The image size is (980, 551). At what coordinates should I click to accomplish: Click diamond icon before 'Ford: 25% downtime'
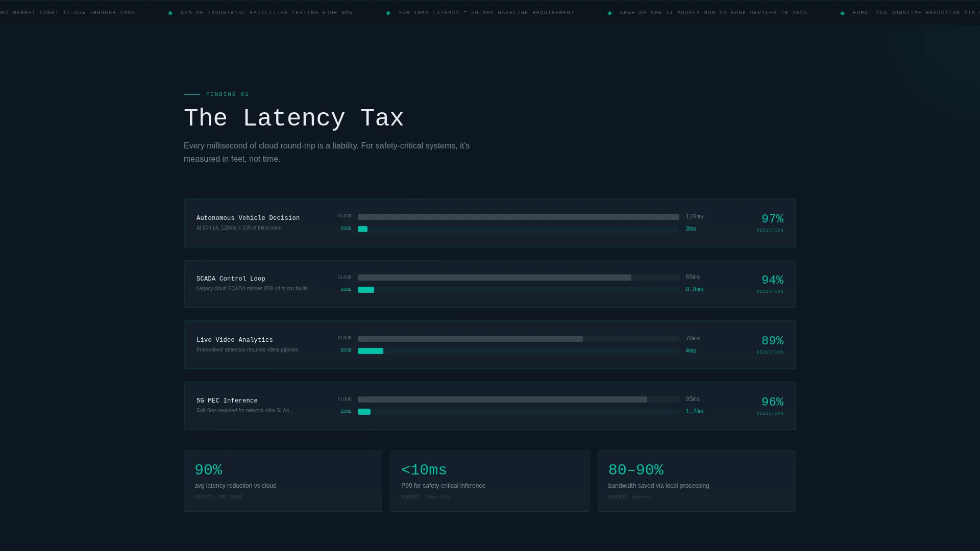(843, 13)
